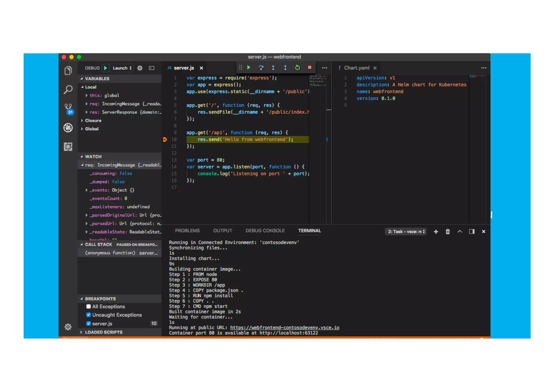Open the Debug view in activity bar
Viewport: 555px width, 392px height.
tap(68, 128)
